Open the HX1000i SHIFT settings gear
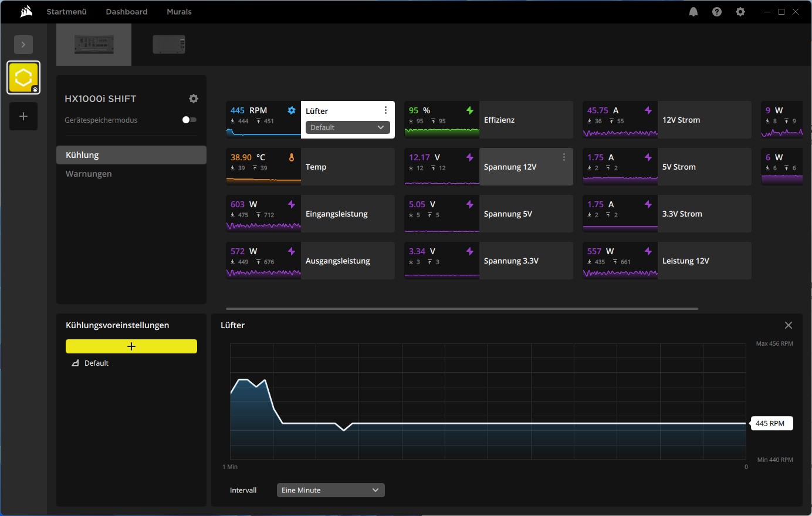This screenshot has width=812, height=516. [x=194, y=99]
